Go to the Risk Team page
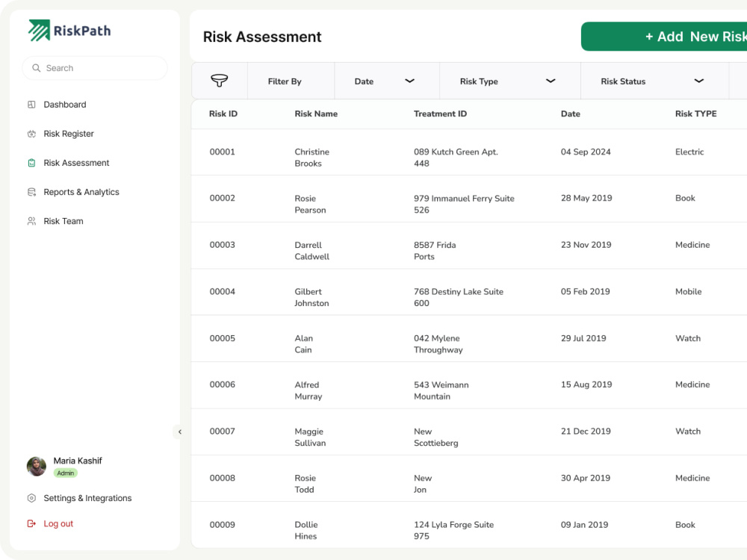747x560 pixels. 63,221
